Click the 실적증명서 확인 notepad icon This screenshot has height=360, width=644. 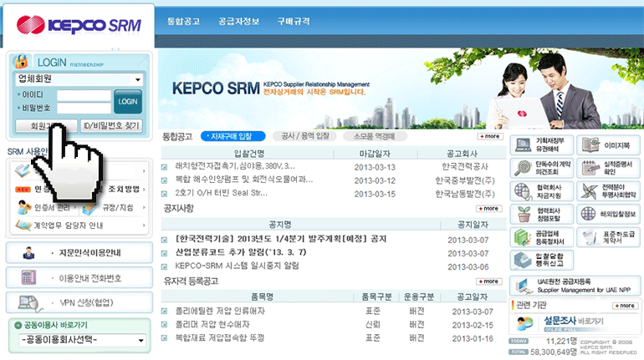point(590,168)
